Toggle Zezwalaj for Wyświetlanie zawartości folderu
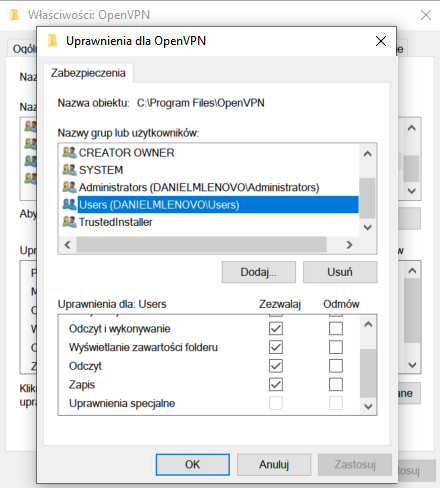 (276, 347)
